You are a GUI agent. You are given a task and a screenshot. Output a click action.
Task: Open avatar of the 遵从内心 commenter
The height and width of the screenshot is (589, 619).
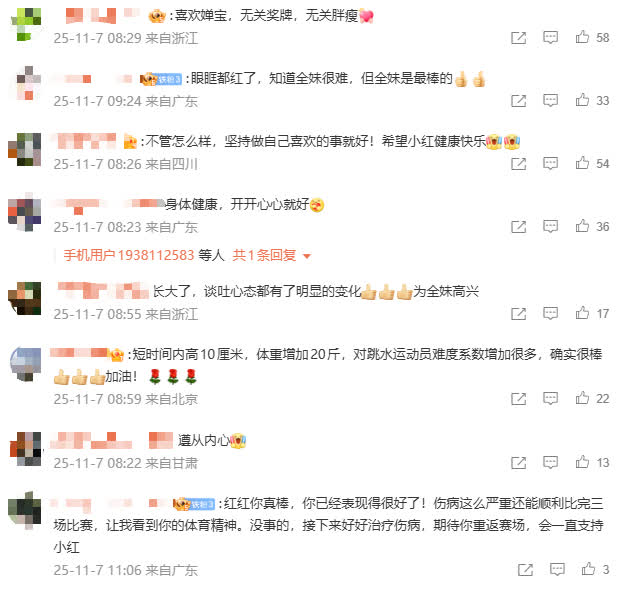pyautogui.click(x=26, y=448)
